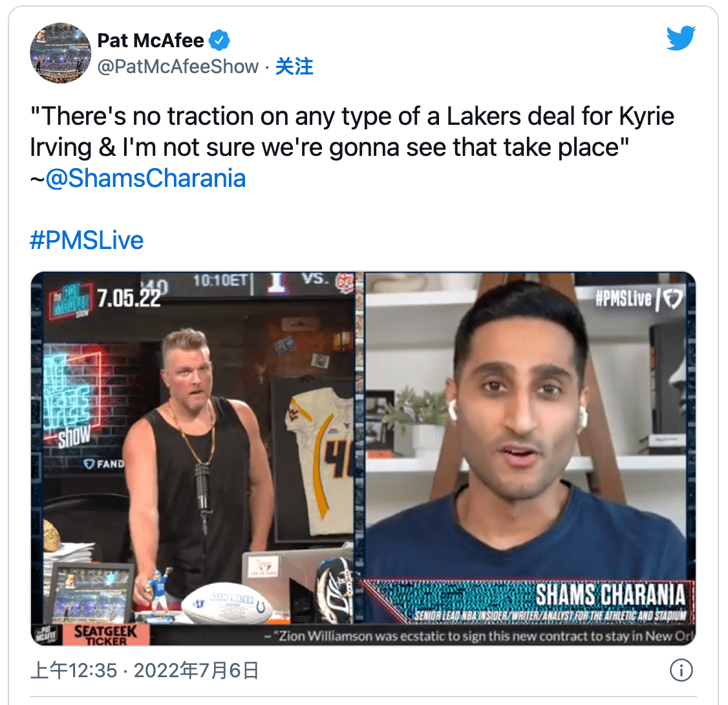
Task: Open the @PatMcAfeeShow handle
Action: pos(178,67)
